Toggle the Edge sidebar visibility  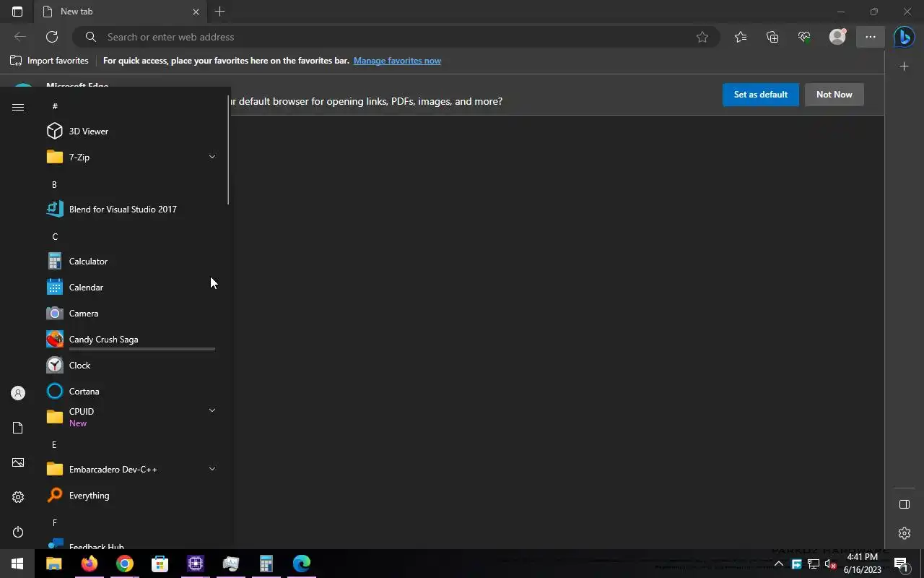[905, 504]
